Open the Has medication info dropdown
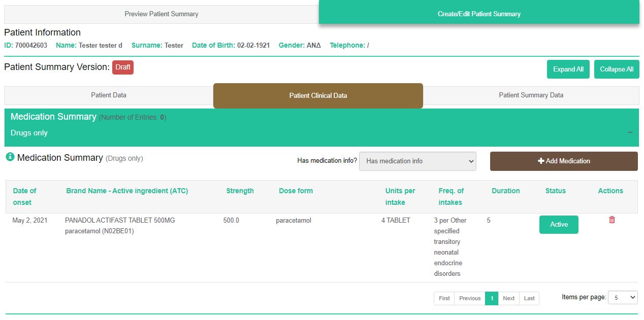This screenshot has width=644, height=320. point(417,161)
